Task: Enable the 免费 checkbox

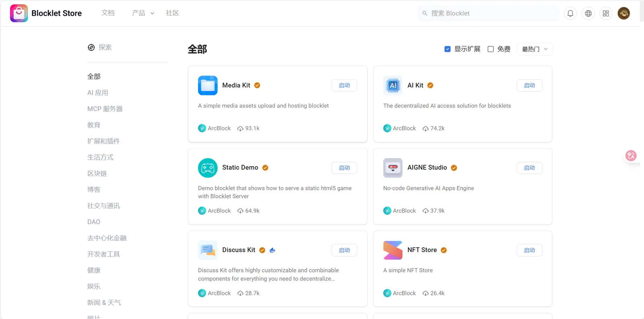Action: coord(491,49)
